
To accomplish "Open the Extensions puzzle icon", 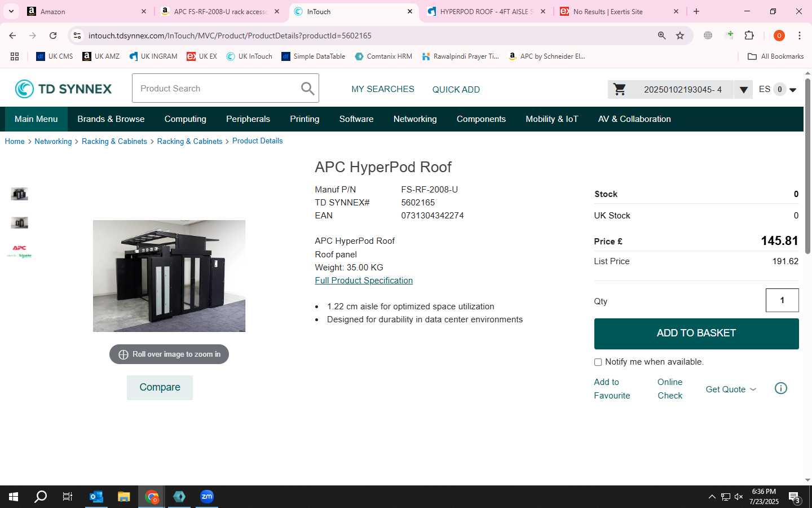I will click(749, 36).
